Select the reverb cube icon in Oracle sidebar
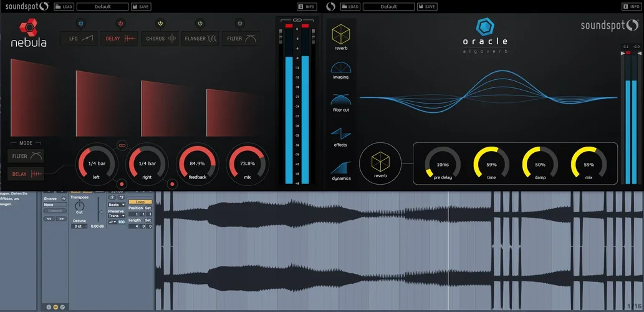Screen dimensions: 644x312 point(340,34)
